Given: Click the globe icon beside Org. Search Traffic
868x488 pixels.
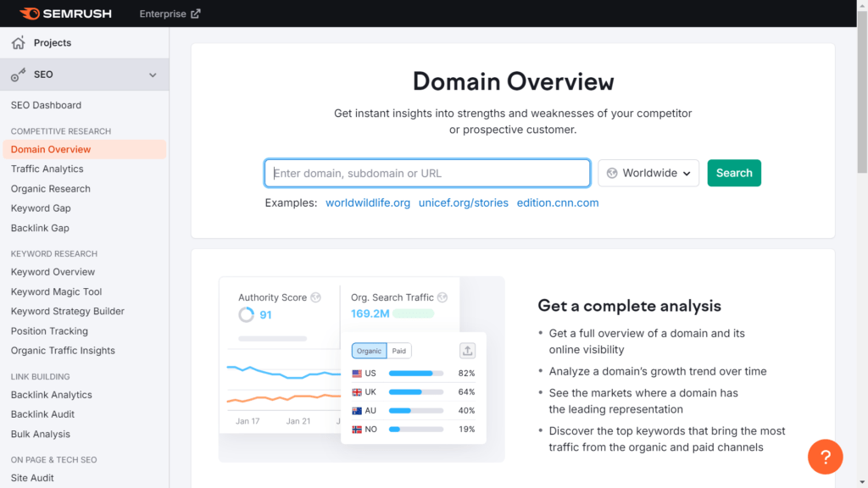Looking at the screenshot, I should pos(442,297).
